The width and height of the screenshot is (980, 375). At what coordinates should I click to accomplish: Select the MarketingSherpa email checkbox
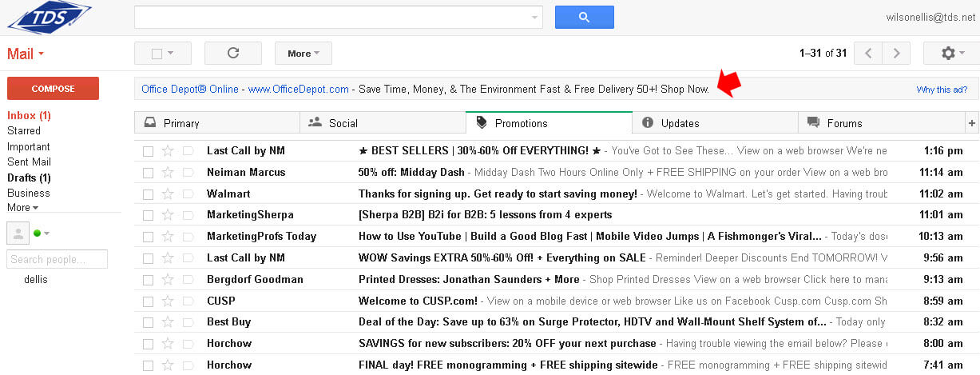pos(148,215)
